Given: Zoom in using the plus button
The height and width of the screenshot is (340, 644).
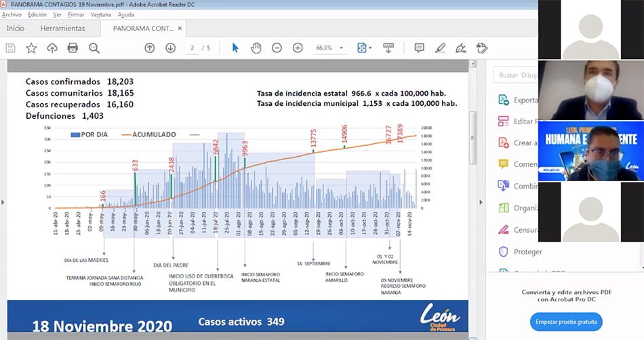Looking at the screenshot, I should 298,48.
